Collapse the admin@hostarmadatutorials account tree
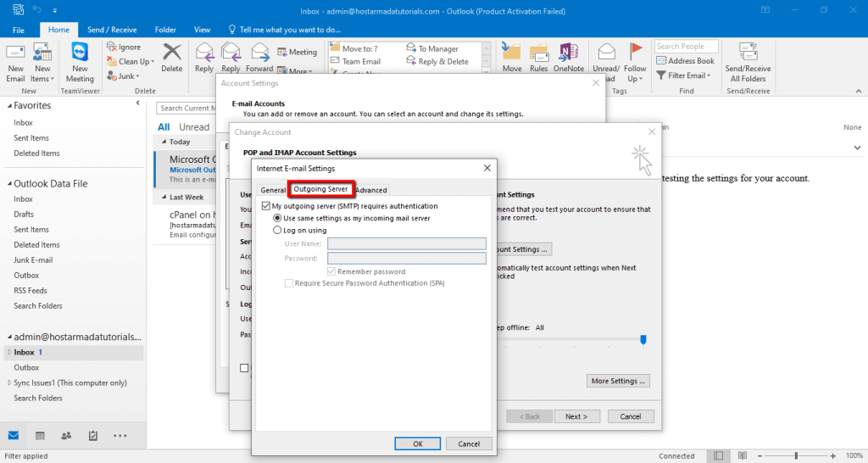Image resolution: width=868 pixels, height=463 pixels. pyautogui.click(x=10, y=337)
